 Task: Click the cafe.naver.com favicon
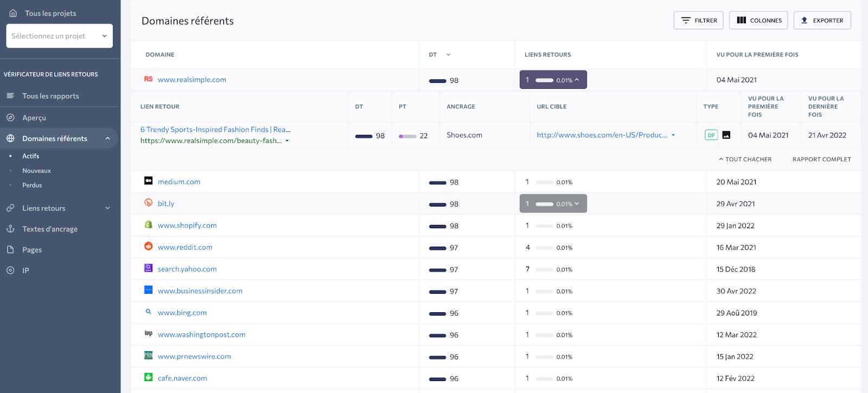(x=148, y=377)
